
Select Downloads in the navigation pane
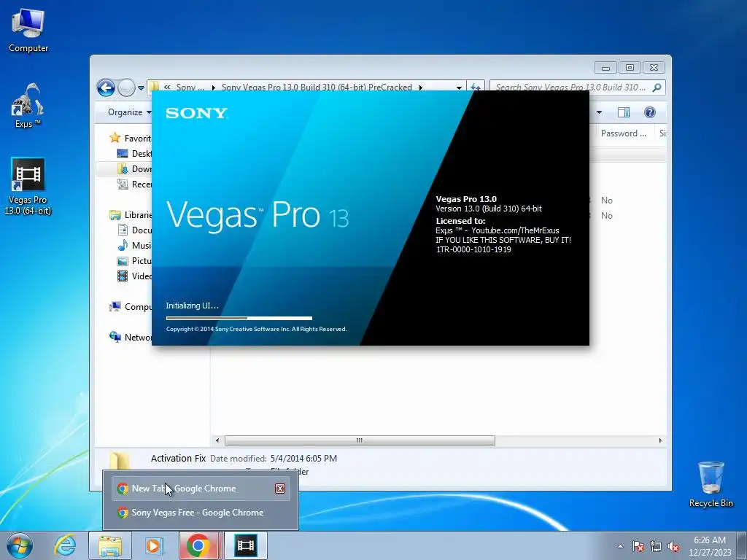tap(134, 168)
